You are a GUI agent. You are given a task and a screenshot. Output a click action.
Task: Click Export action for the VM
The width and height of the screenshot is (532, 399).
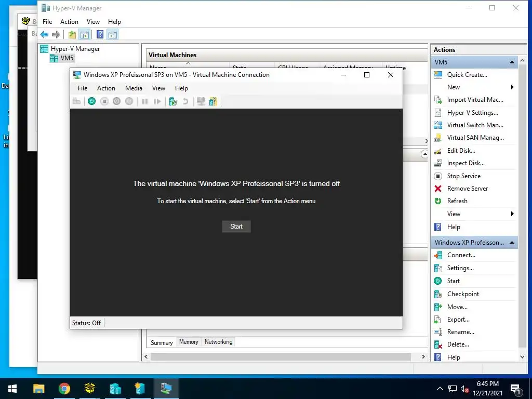[458, 320]
